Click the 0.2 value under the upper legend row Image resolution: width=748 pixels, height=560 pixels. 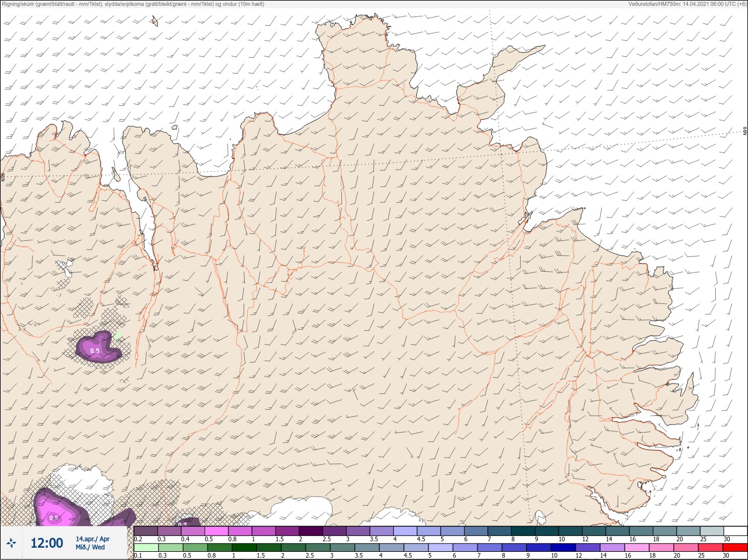(x=138, y=539)
